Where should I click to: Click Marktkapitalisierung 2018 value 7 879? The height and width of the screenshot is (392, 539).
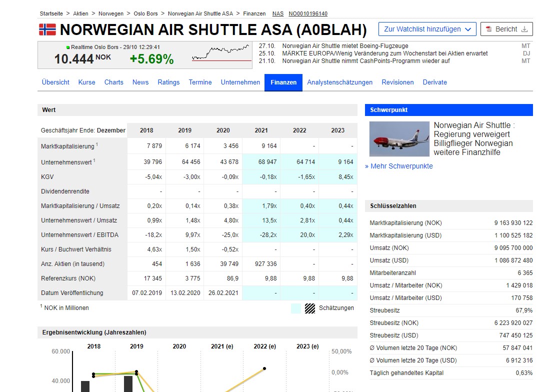click(x=154, y=146)
